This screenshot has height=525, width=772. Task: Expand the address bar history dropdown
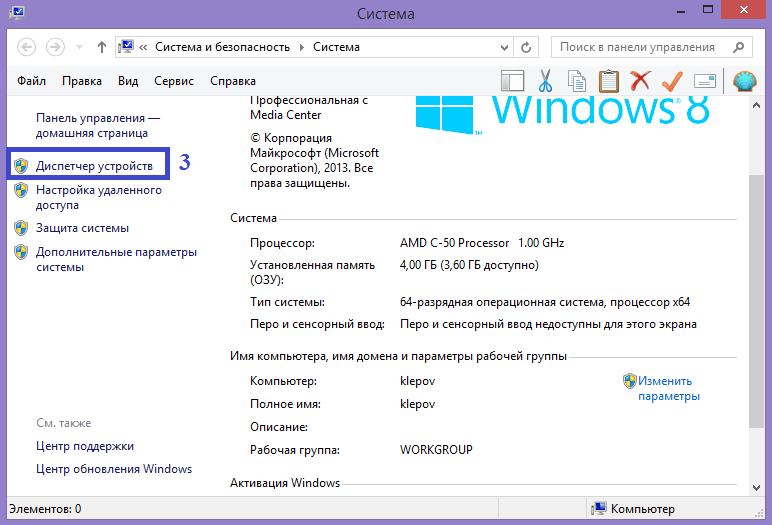(x=504, y=48)
